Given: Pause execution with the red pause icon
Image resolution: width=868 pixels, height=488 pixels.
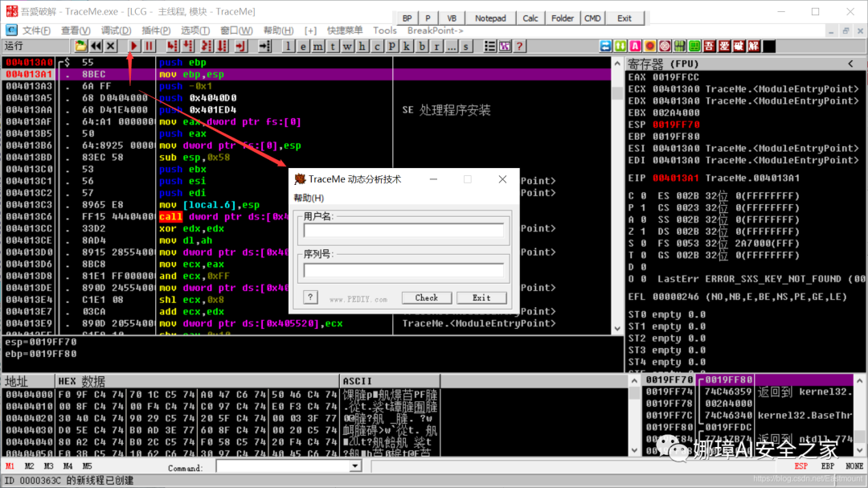Looking at the screenshot, I should tap(149, 46).
